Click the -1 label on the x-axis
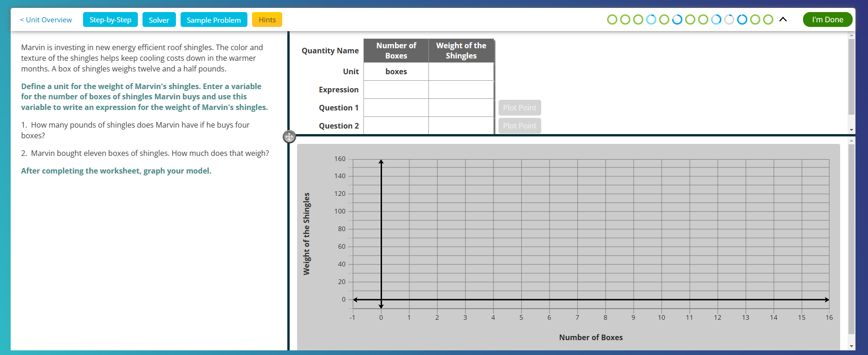Viewport: 868px width, 355px height. [352, 317]
